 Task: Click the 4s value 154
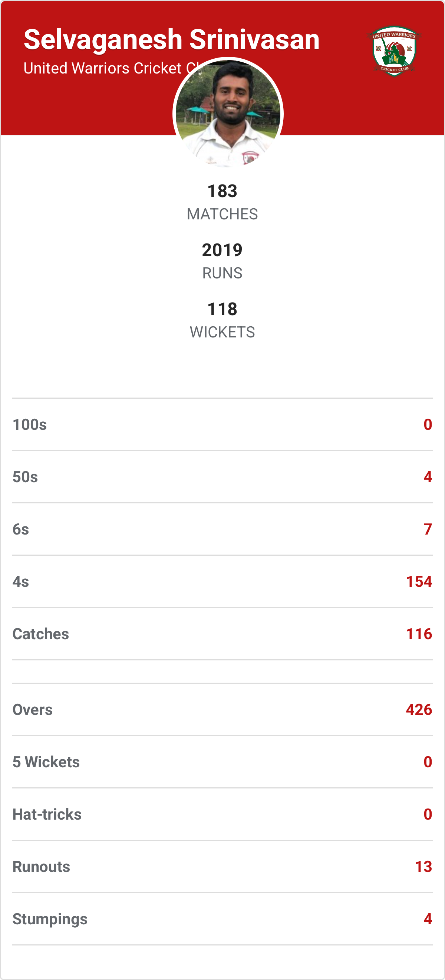point(419,582)
